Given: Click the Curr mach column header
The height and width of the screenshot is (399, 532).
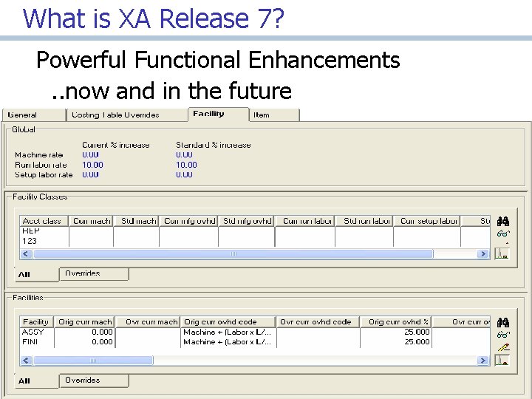Looking at the screenshot, I should pos(91,221).
